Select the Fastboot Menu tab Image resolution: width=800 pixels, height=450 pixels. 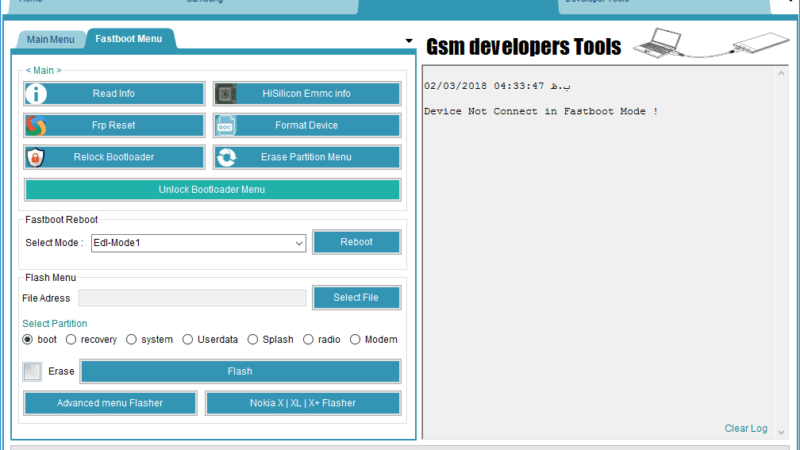point(129,39)
